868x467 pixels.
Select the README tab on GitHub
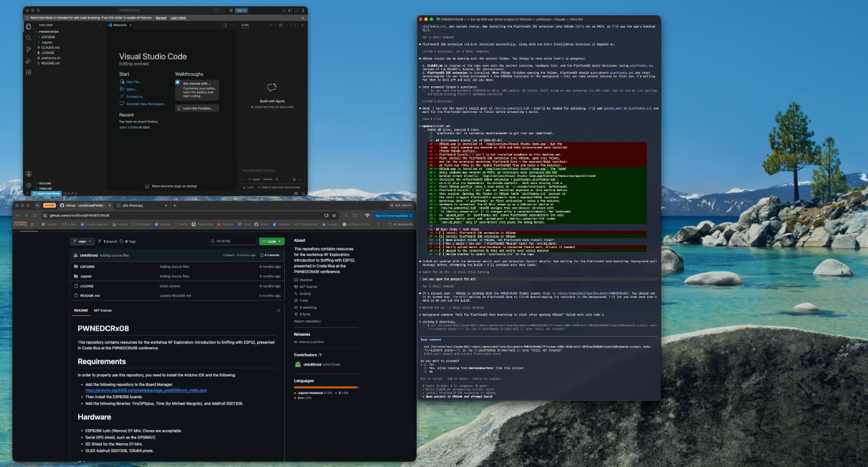pos(81,311)
